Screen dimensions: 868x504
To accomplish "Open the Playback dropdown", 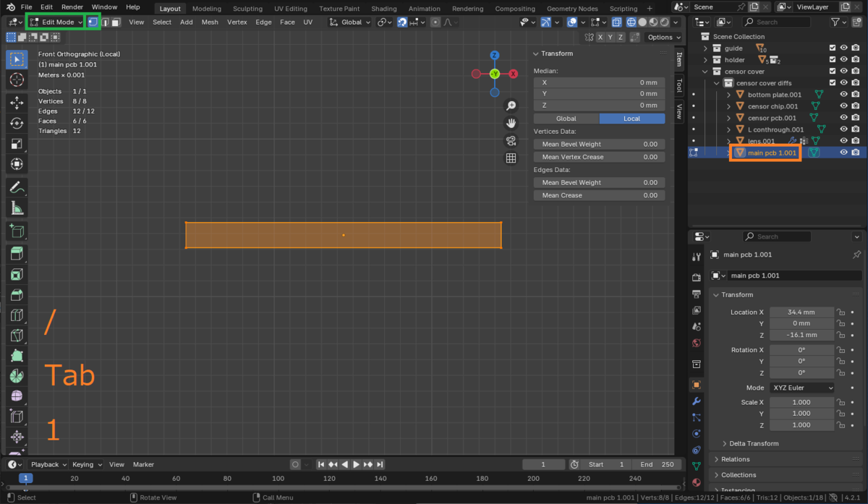I will click(48, 464).
